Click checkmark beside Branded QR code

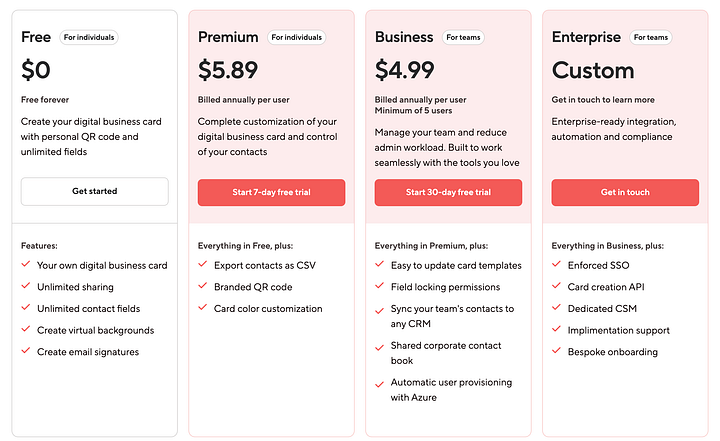coord(202,286)
